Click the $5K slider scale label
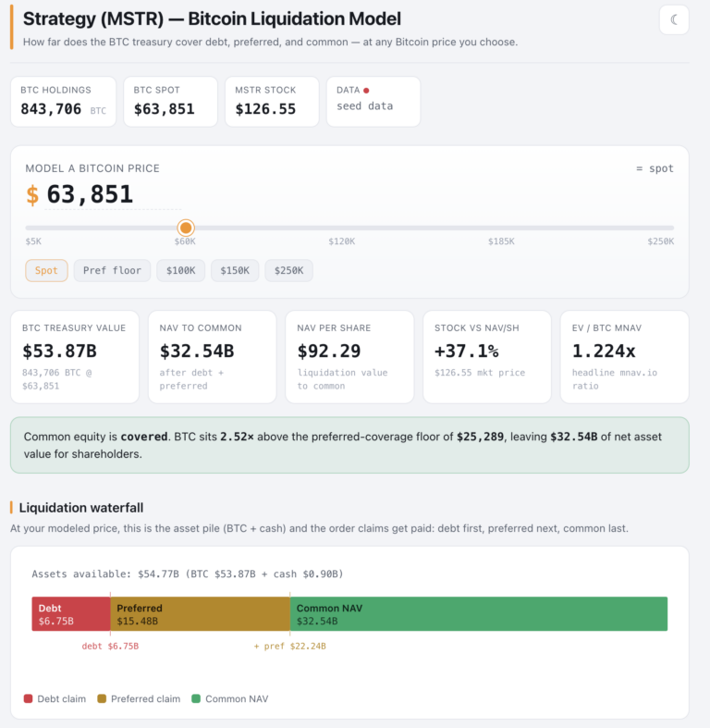This screenshot has width=710, height=728. (33, 241)
